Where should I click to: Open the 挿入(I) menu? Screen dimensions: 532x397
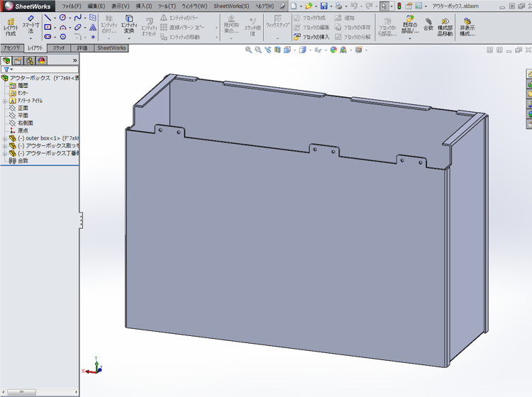click(x=144, y=6)
